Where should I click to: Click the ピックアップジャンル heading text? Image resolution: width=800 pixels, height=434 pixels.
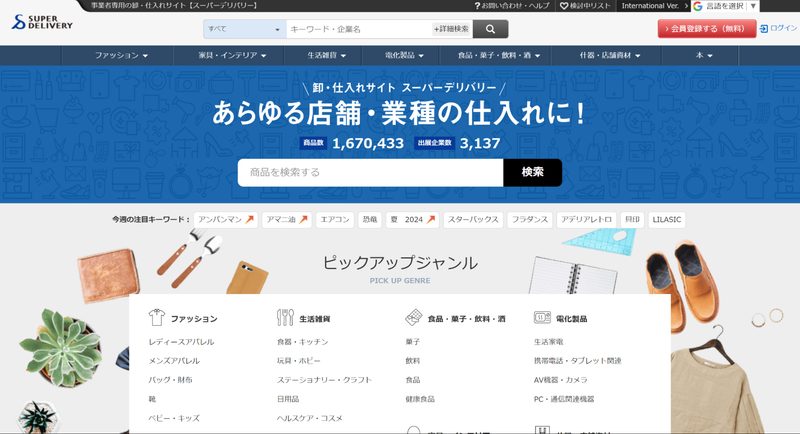400,263
